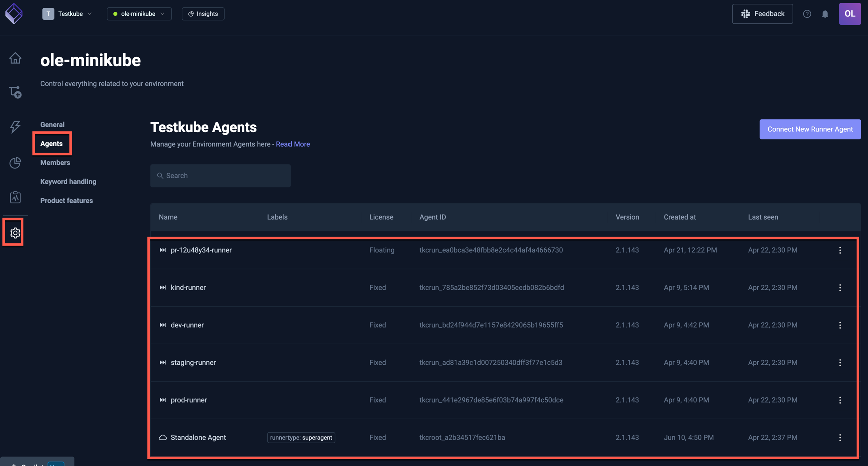
Task: Click the runnertype superagent label chip
Action: 301,437
